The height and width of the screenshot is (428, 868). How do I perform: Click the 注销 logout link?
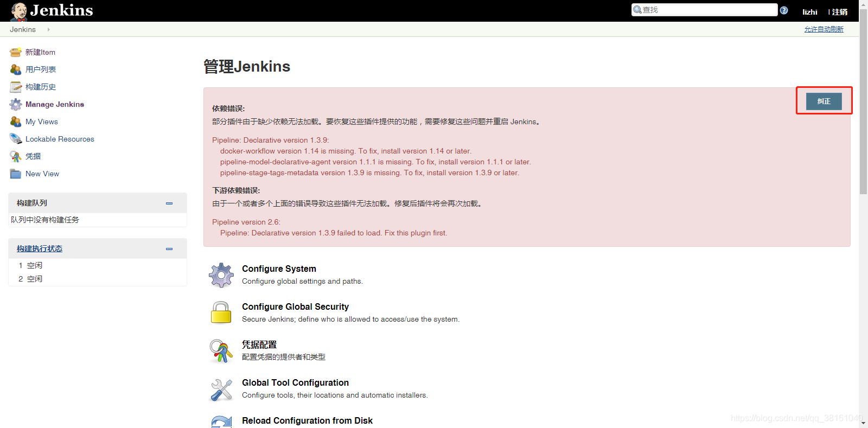pos(839,12)
